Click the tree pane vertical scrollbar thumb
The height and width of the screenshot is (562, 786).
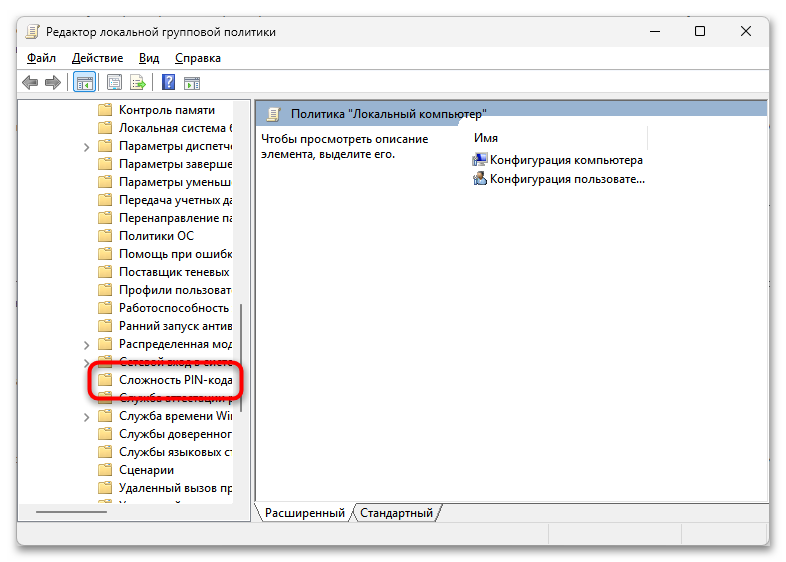241,357
